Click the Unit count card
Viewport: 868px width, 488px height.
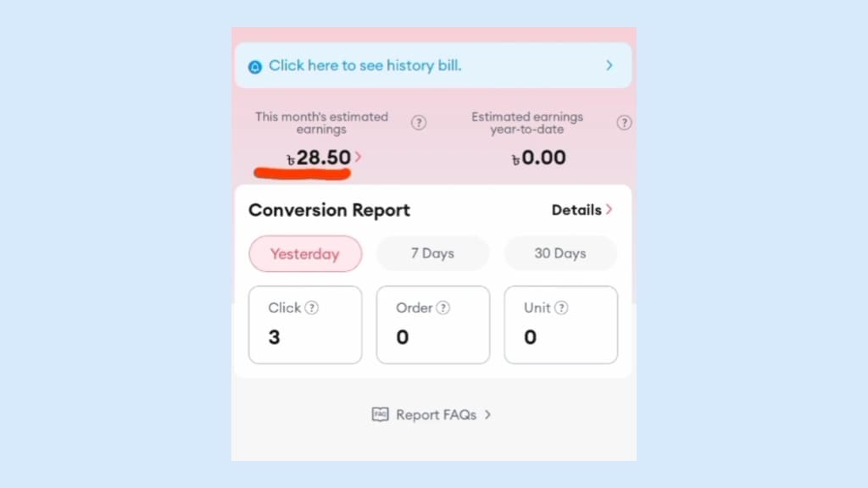coord(560,325)
